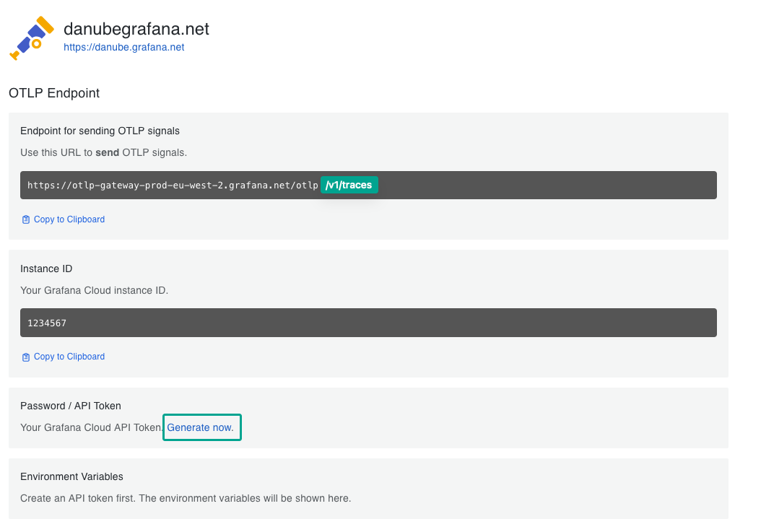The image size is (761, 532).
Task: Click the Endpoint for sending OTLP signals label
Action: pyautogui.click(x=100, y=131)
